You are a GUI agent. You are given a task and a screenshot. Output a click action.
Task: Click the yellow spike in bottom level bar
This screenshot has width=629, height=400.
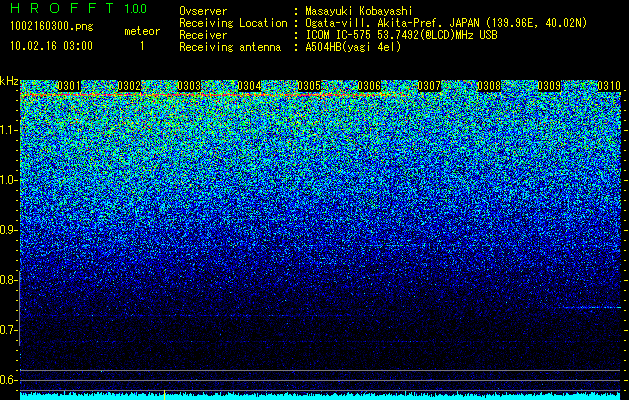[164, 394]
